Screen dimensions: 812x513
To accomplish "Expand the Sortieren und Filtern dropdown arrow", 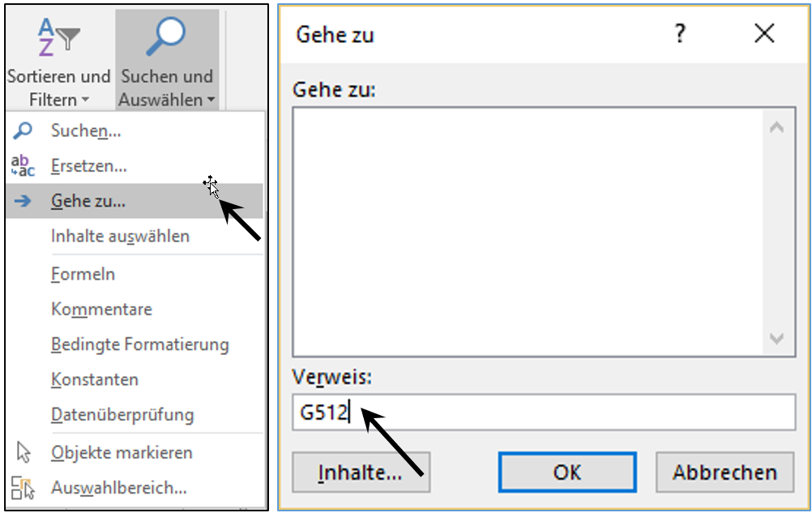I will tap(85, 100).
